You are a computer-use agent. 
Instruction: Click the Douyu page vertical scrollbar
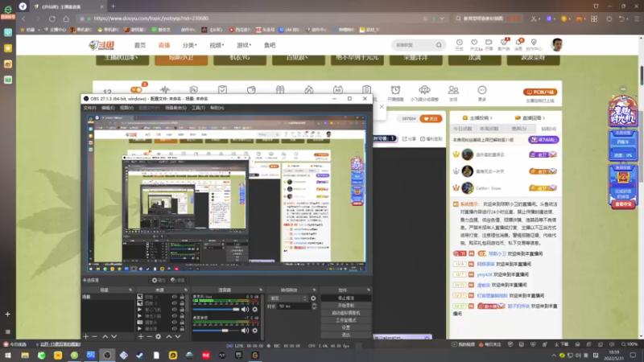(641, 75)
